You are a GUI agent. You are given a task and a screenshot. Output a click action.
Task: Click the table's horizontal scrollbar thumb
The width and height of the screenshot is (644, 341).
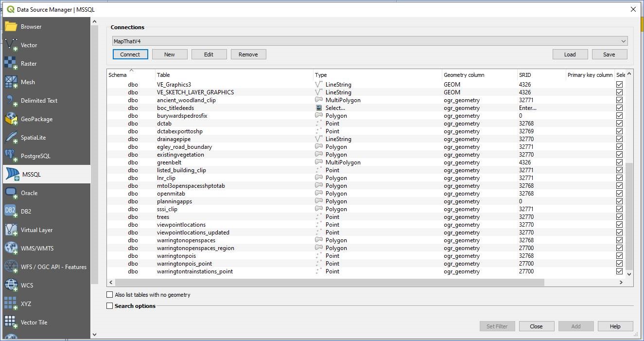[x=330, y=282]
